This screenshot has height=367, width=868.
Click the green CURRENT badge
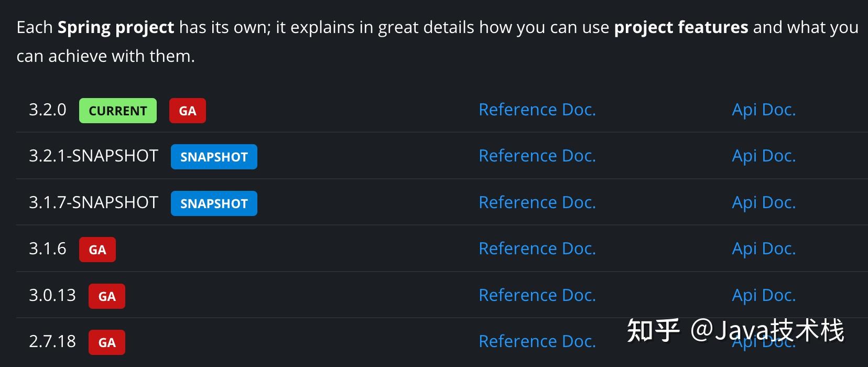pos(118,111)
